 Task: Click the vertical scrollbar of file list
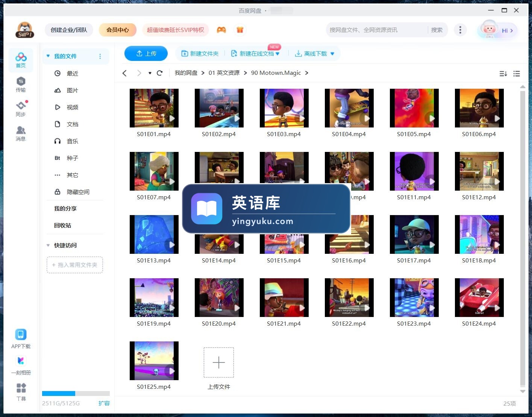(523, 238)
